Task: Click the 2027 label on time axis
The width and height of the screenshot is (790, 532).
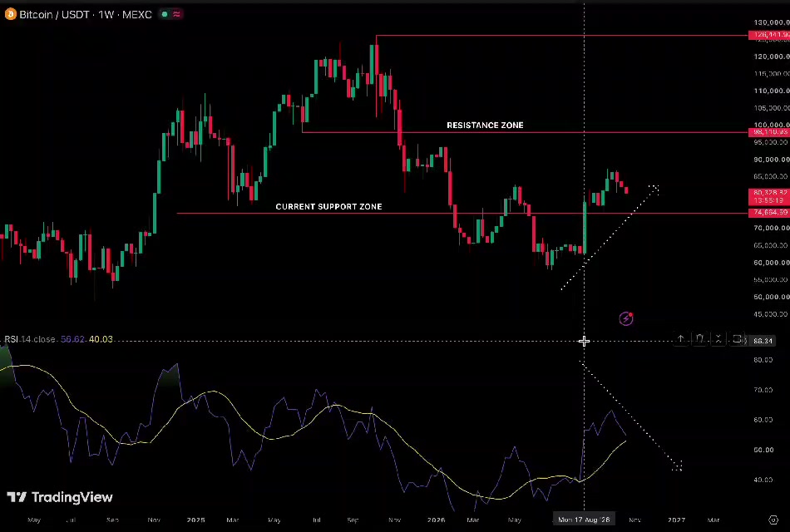Action: tap(676, 520)
